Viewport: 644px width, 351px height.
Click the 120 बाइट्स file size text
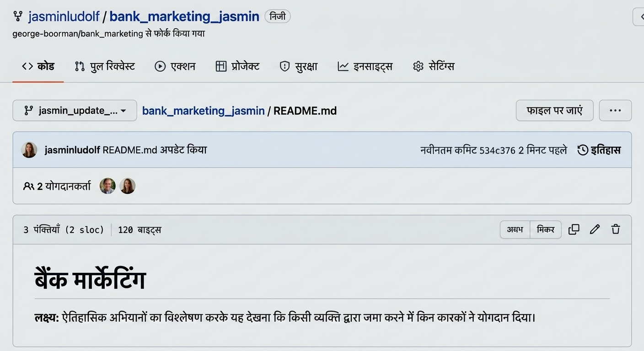point(140,230)
